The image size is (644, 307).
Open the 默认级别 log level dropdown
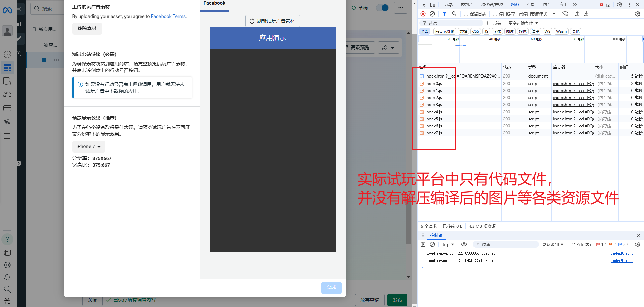pyautogui.click(x=552, y=244)
